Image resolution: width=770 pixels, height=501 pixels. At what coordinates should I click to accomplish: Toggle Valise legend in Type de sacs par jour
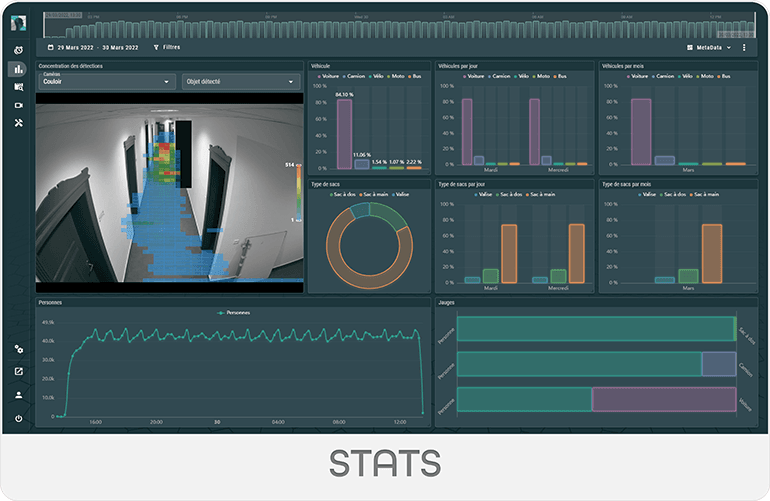click(x=483, y=195)
